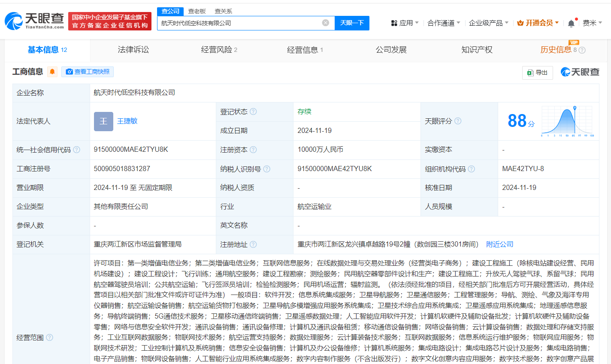Click help icon next to 天眼评分

pos(458,121)
